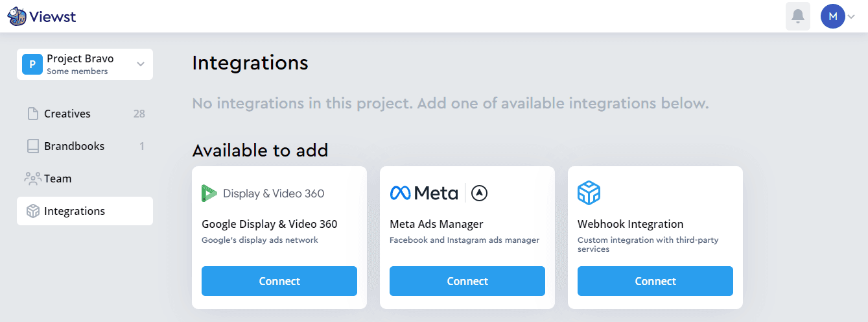Click the Viewst chameleon logo
The image size is (868, 322).
pyautogui.click(x=17, y=16)
